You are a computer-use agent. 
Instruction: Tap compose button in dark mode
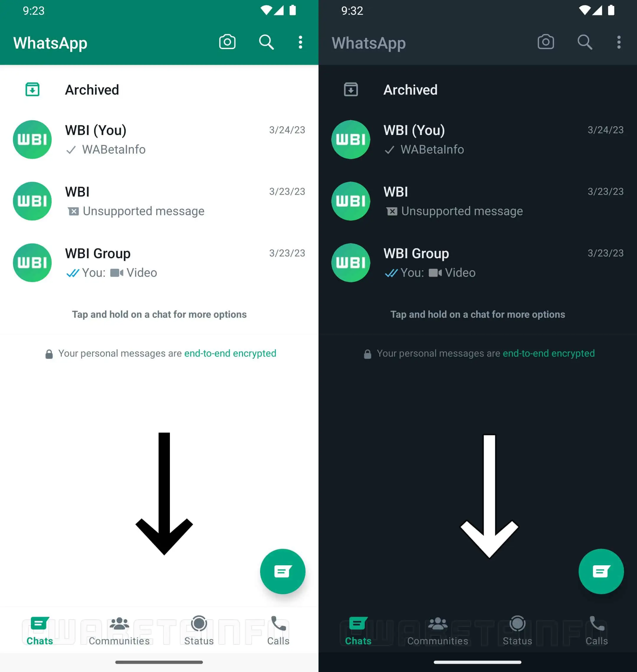pos(600,570)
